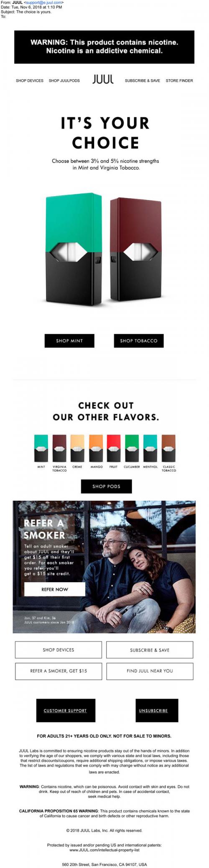The height and width of the screenshot is (868, 209).
Task: Go to Subscribe & Save in header
Action: (143, 81)
